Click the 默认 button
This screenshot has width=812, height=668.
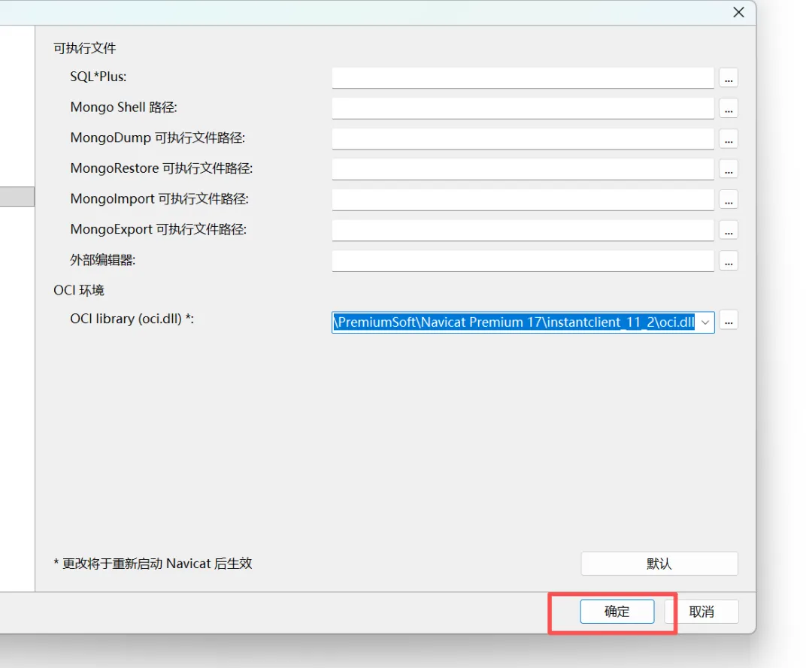(659, 564)
